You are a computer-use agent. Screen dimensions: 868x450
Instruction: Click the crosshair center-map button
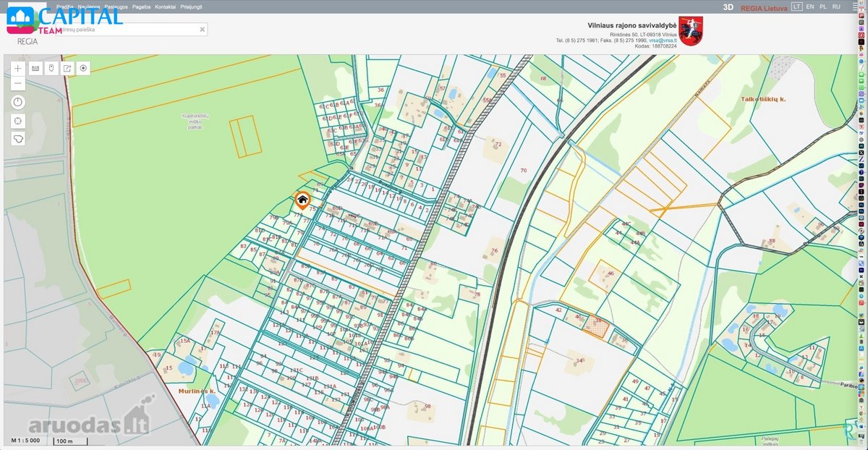[18, 120]
